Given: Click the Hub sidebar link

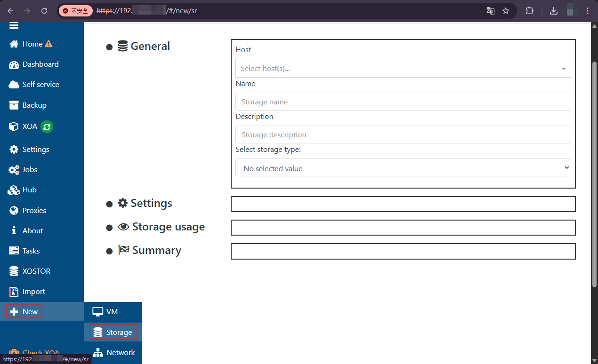Looking at the screenshot, I should click(x=29, y=190).
